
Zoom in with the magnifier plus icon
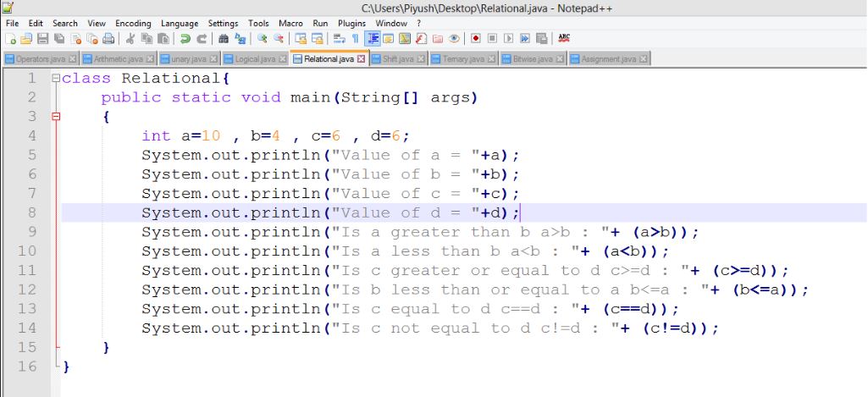[262, 39]
